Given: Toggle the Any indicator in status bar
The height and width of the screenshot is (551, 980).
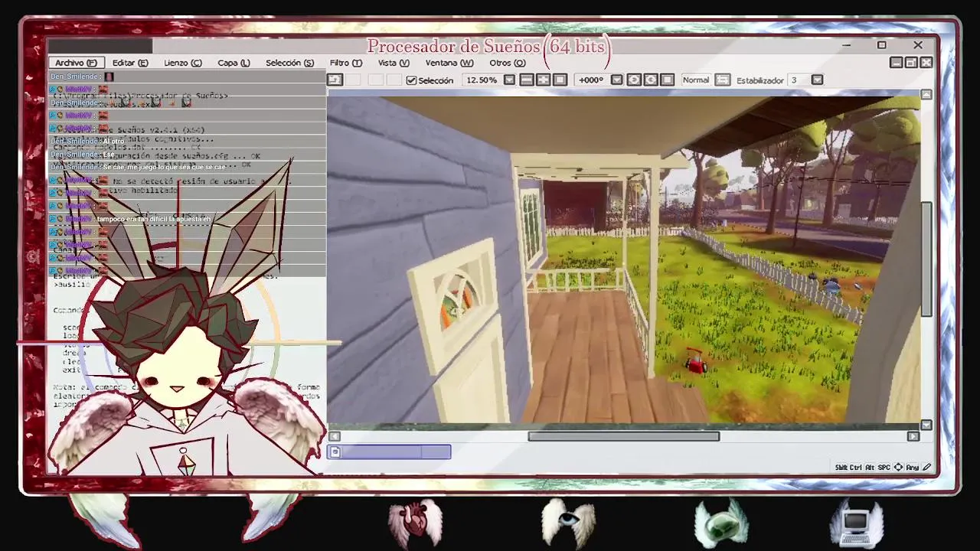Looking at the screenshot, I should pyautogui.click(x=913, y=467).
